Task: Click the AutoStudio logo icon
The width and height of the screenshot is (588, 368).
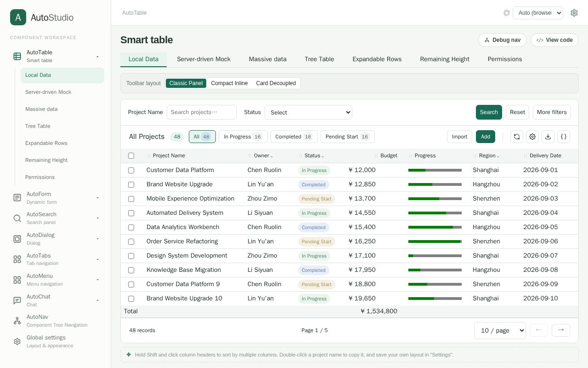Action: point(18,17)
